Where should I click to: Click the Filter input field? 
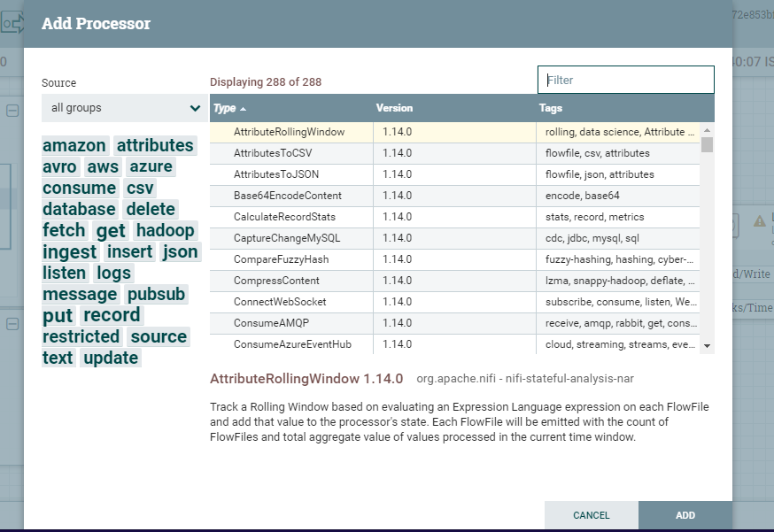pos(625,80)
